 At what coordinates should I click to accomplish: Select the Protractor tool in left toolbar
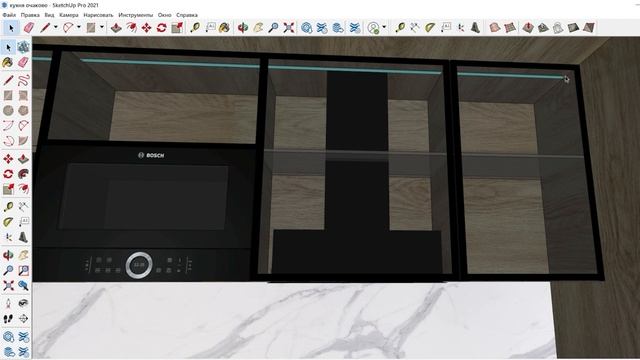point(8,222)
